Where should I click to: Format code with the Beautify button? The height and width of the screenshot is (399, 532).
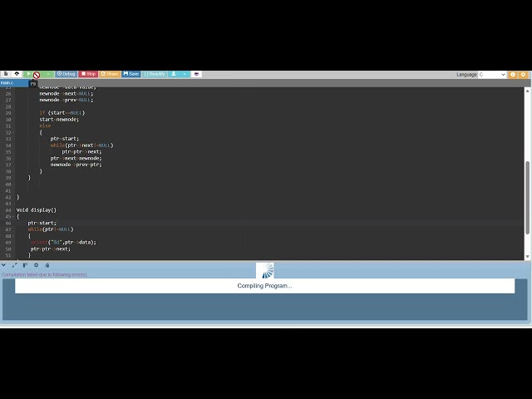[155, 74]
